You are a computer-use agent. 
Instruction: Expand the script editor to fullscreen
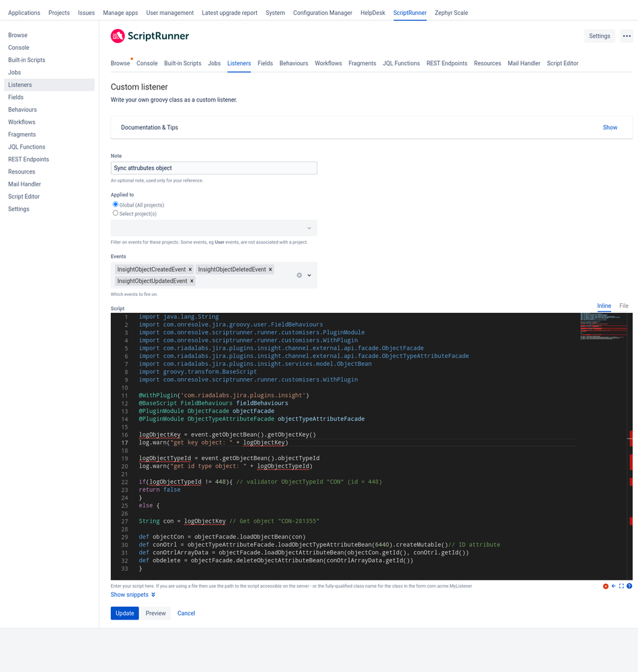tap(621, 586)
